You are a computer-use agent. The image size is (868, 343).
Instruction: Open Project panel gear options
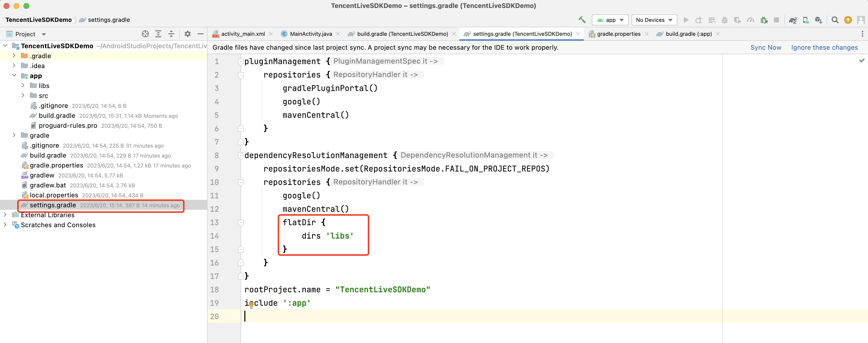pyautogui.click(x=188, y=34)
